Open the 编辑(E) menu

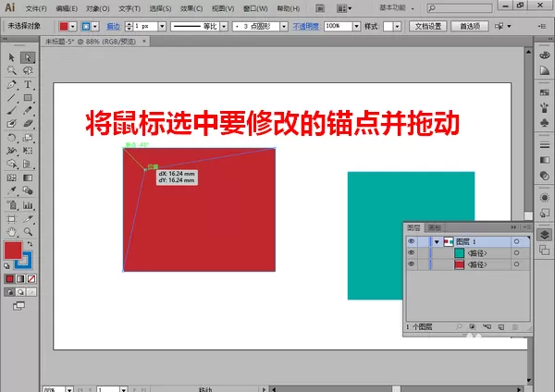tap(67, 8)
